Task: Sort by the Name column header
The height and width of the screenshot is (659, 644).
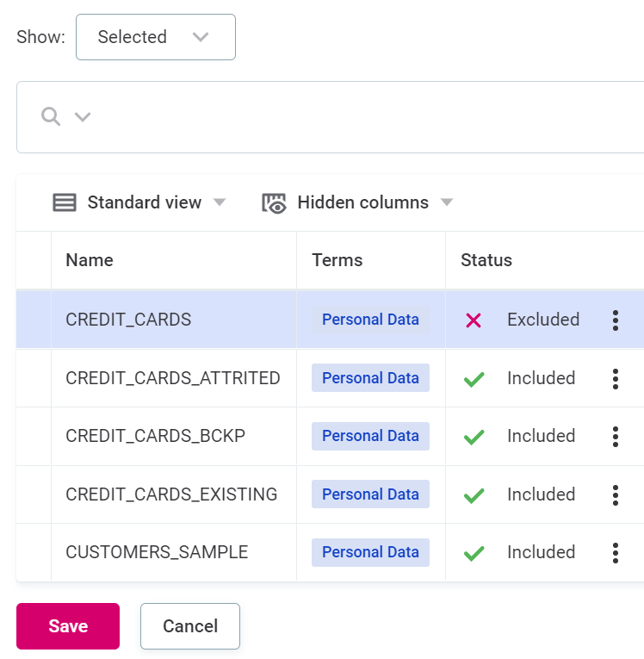Action: point(90,260)
